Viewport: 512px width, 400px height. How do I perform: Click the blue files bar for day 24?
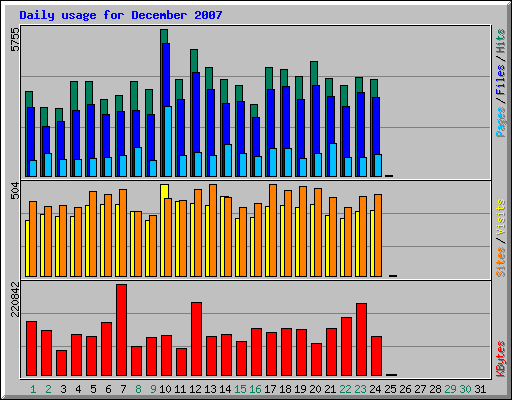376,125
